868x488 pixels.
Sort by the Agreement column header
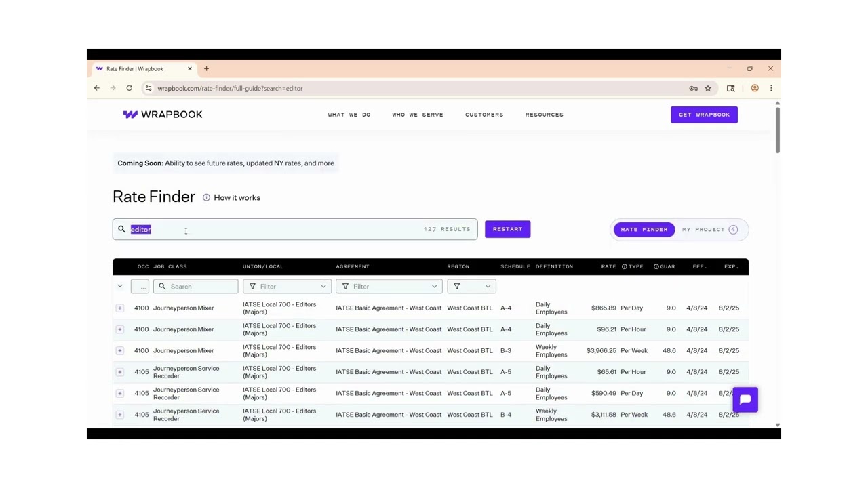(353, 266)
